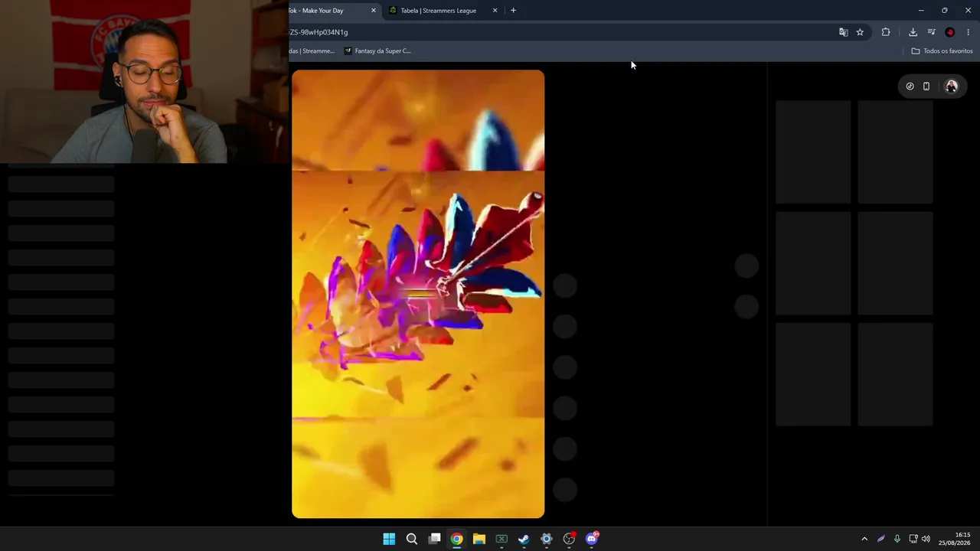
Task: Open the Fantasy da Super C... bookmark
Action: 377,51
